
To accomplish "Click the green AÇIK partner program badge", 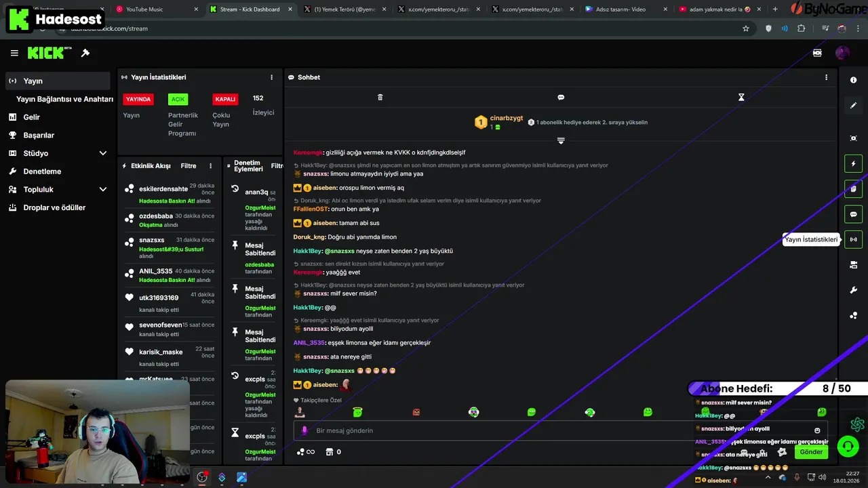I will (178, 99).
